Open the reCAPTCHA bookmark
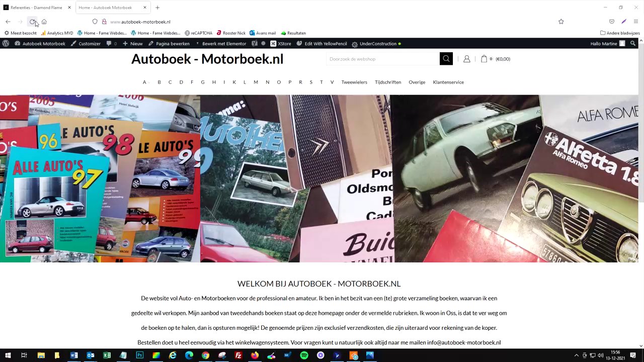 (198, 33)
